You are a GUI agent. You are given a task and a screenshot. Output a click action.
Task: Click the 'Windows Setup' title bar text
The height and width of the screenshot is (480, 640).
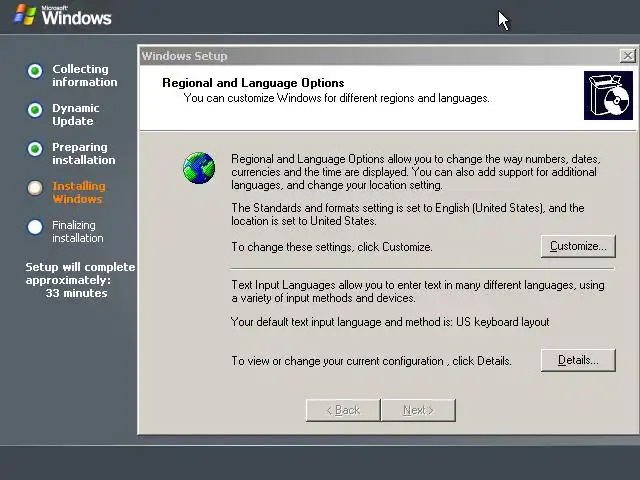(x=184, y=56)
